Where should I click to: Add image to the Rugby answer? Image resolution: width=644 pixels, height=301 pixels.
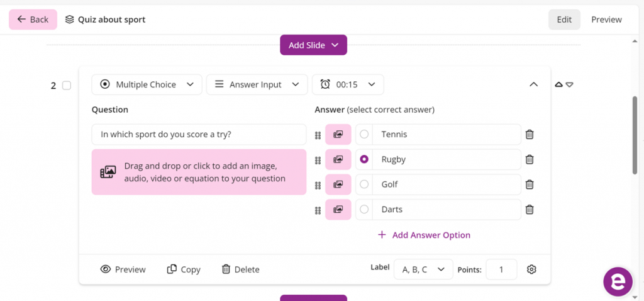coord(338,159)
